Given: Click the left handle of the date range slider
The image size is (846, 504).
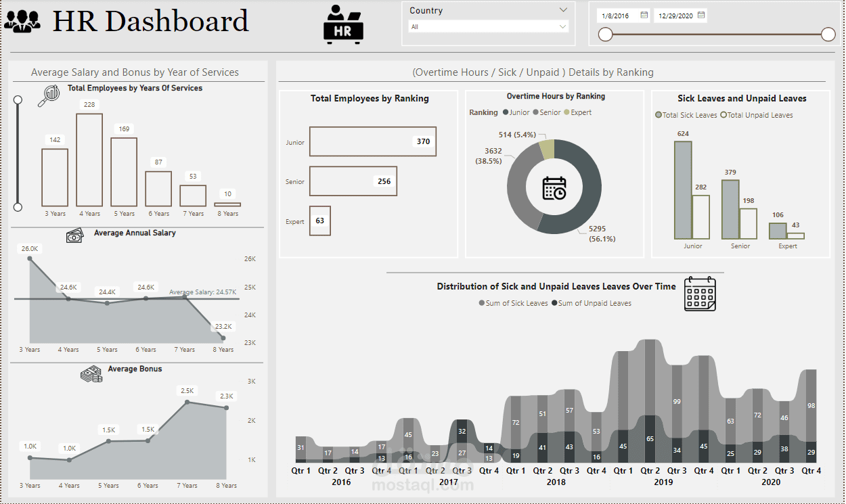Looking at the screenshot, I should 605,34.
